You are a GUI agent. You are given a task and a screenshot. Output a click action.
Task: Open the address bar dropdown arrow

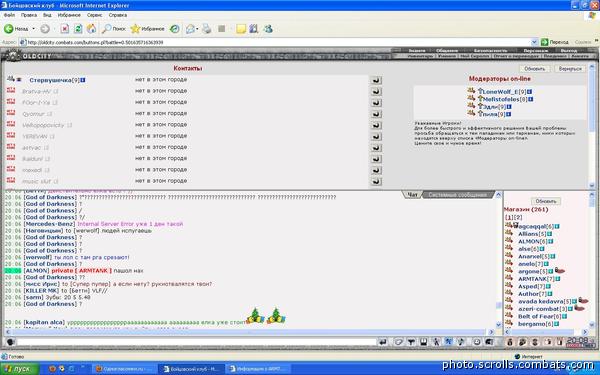coord(534,42)
